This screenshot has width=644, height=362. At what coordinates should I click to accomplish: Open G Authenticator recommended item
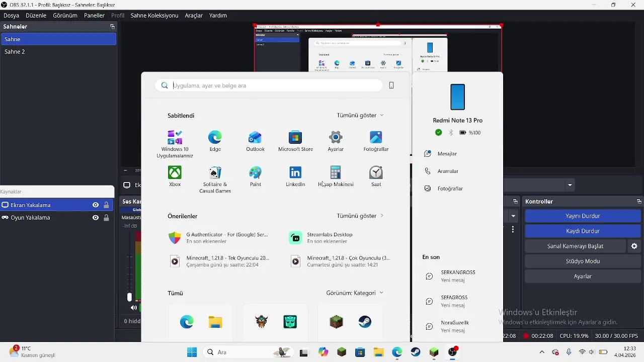(219, 238)
